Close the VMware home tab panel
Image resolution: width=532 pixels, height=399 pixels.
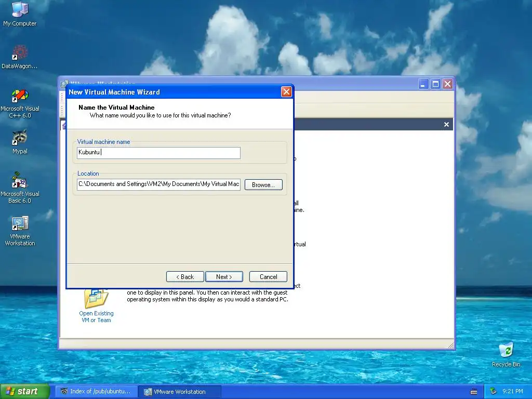446,125
